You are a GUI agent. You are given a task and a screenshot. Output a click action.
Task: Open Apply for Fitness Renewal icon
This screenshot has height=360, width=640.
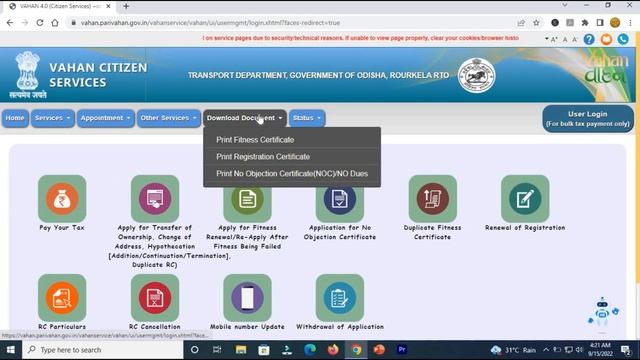coord(247,199)
